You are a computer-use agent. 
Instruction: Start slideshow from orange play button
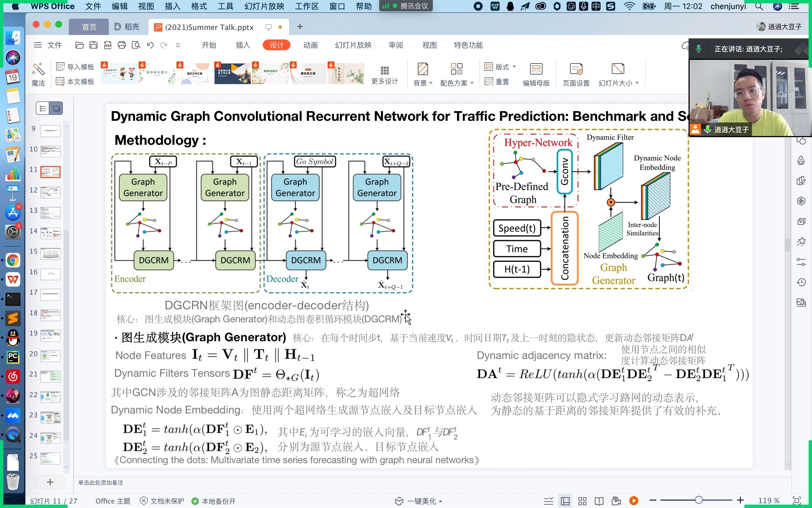click(x=634, y=501)
